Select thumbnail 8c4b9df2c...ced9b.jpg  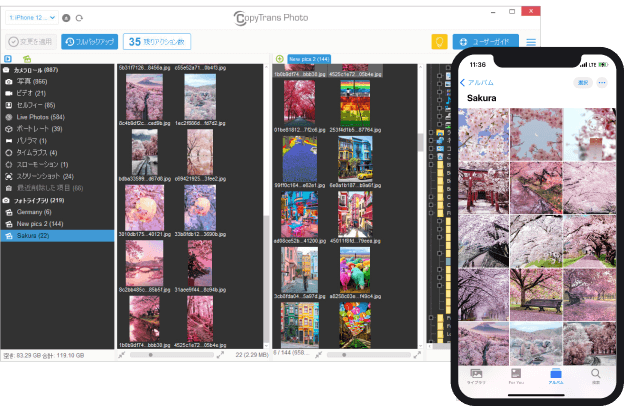[144, 97]
